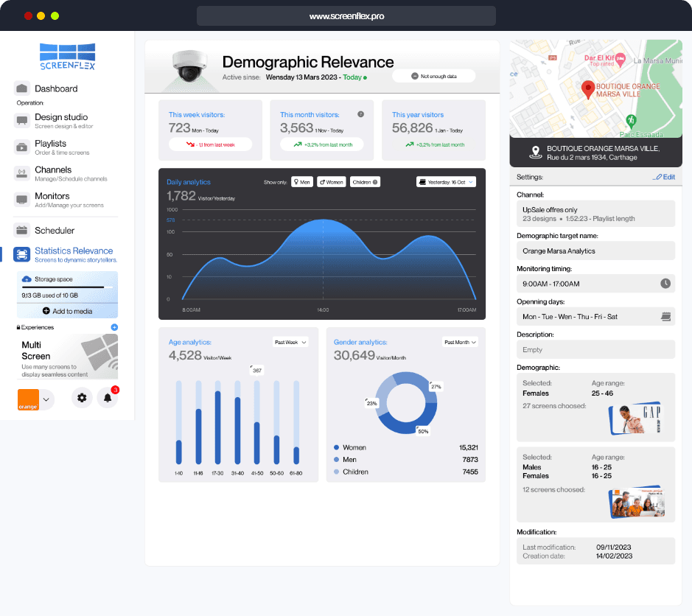Toggle the Men filter in Daily analytics

(x=301, y=181)
